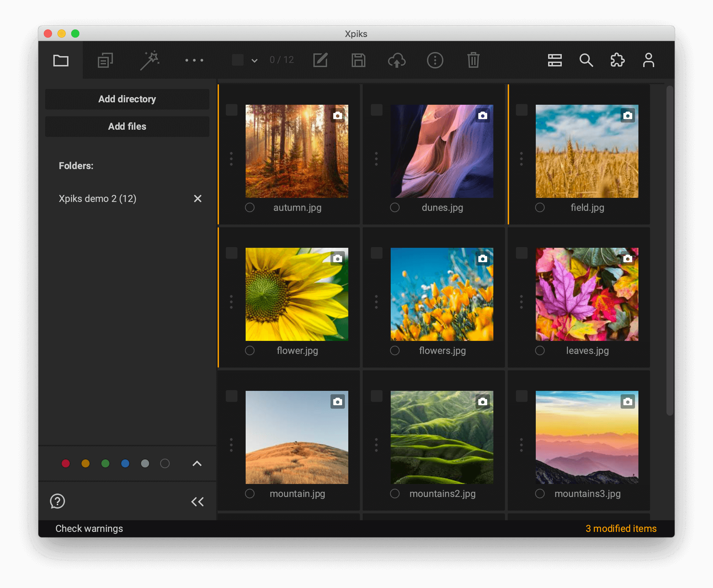713x588 pixels.
Task: Open the user account profile icon
Action: pyautogui.click(x=648, y=60)
